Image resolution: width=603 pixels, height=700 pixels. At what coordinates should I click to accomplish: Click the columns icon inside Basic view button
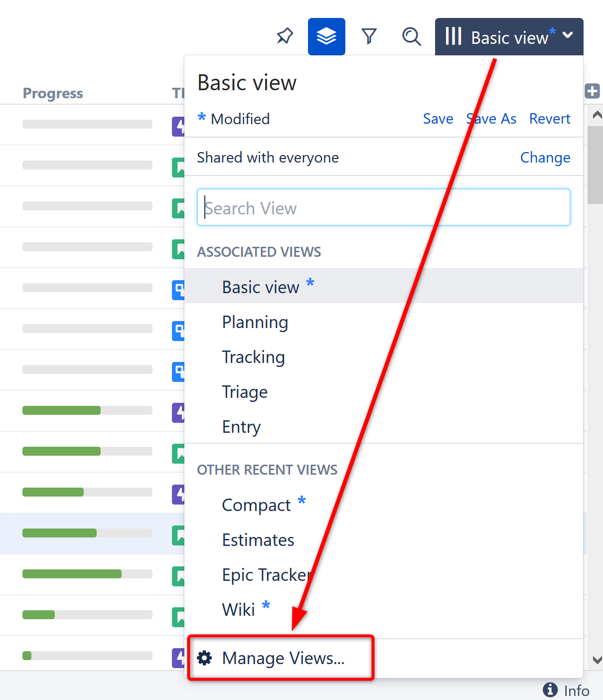coord(454,36)
